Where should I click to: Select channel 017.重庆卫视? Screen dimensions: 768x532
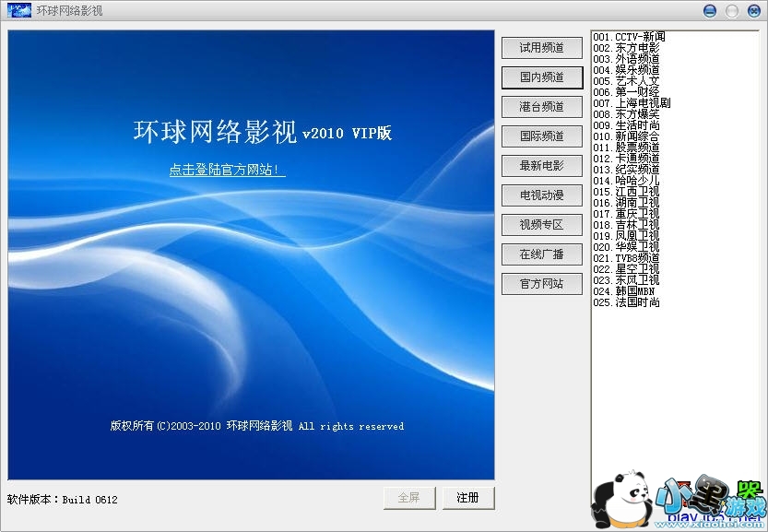click(x=626, y=214)
